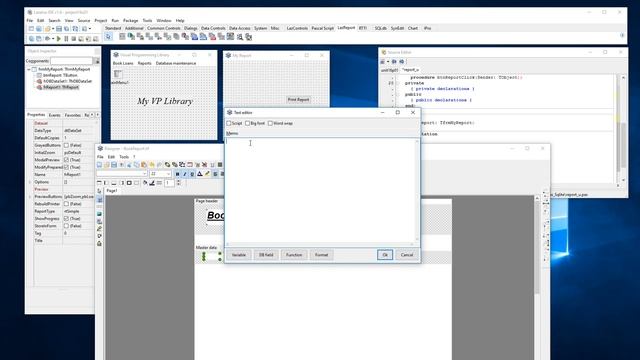Click the font color triangle icon in Designer

[x=200, y=174]
